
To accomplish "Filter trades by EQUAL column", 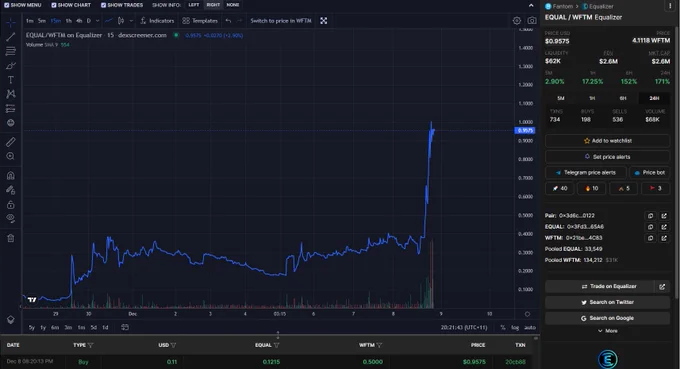I will [276, 345].
